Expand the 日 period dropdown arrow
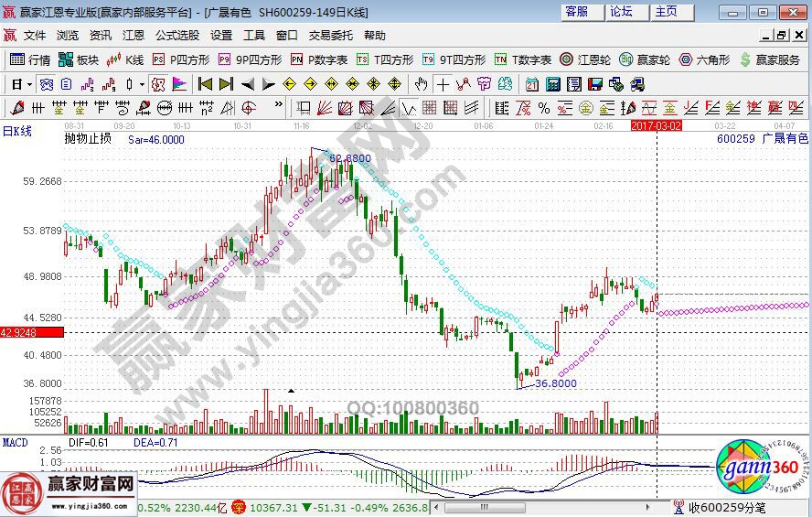 click(x=29, y=84)
